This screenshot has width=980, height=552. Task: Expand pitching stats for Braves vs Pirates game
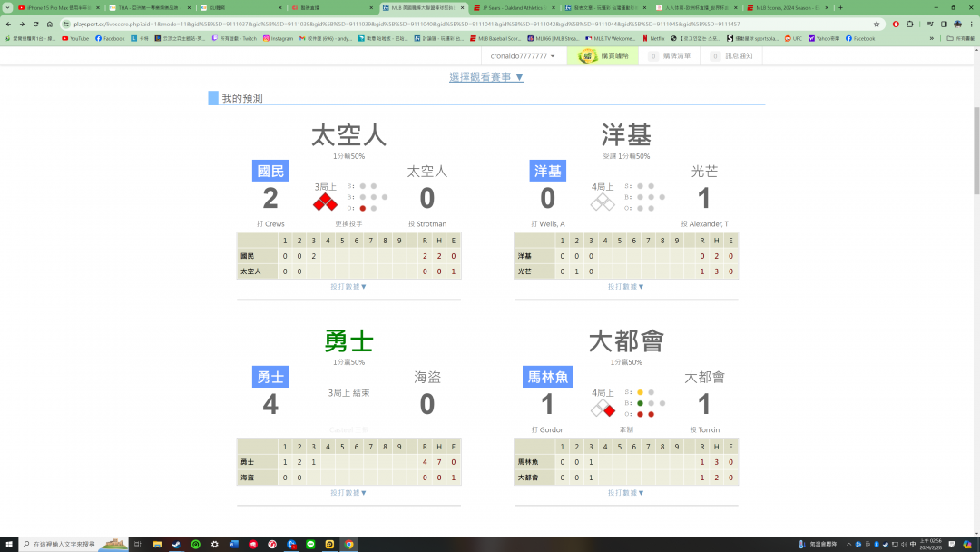pyautogui.click(x=348, y=493)
